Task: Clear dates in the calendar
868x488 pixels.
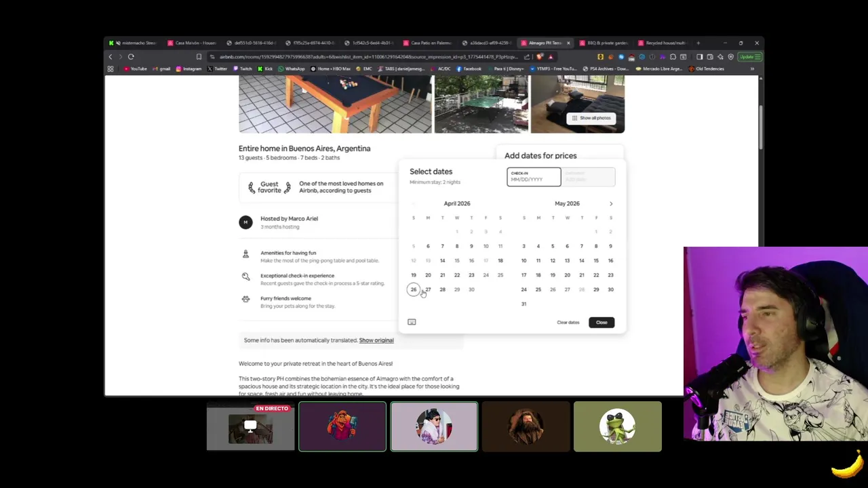Action: [x=568, y=323]
